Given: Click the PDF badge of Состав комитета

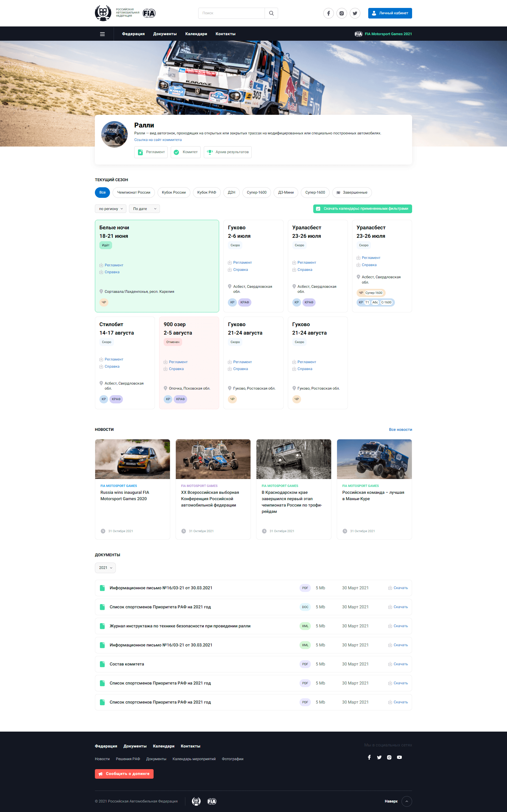Looking at the screenshot, I should tap(305, 664).
